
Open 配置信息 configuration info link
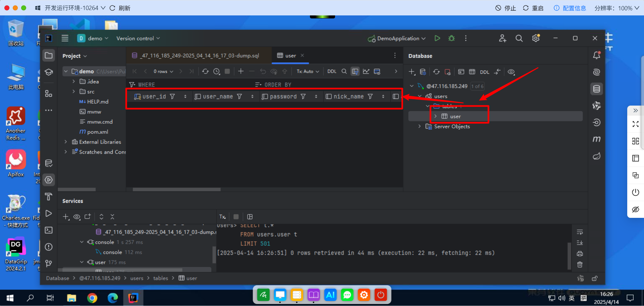coord(570,8)
